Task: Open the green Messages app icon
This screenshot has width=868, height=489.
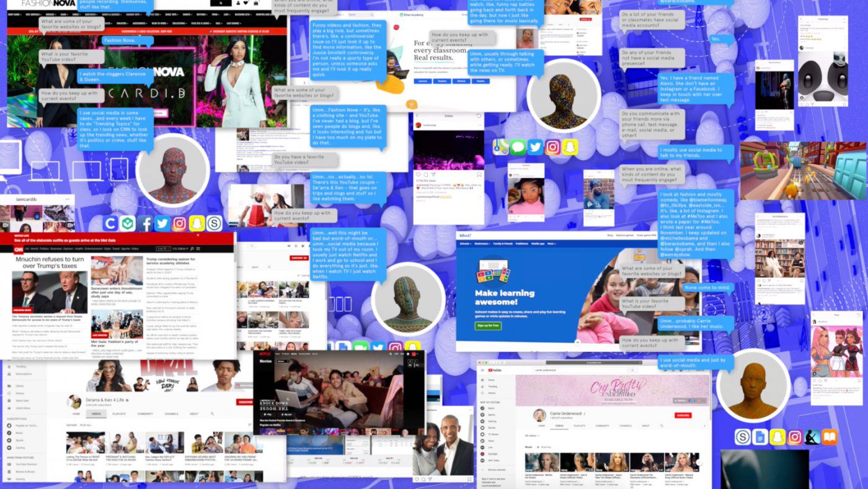Action: [518, 147]
